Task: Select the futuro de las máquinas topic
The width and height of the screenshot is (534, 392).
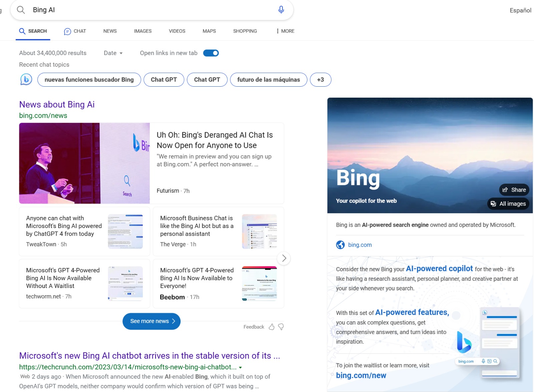Action: click(x=269, y=80)
